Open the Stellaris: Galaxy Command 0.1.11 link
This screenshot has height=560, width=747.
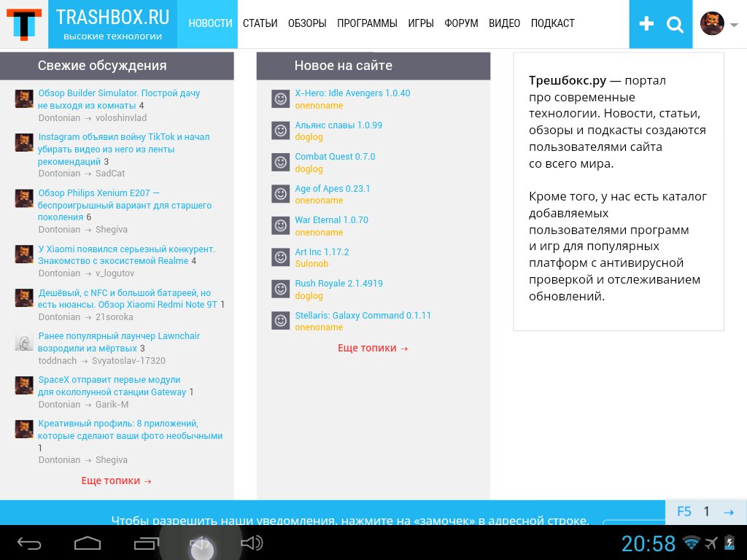point(363,315)
